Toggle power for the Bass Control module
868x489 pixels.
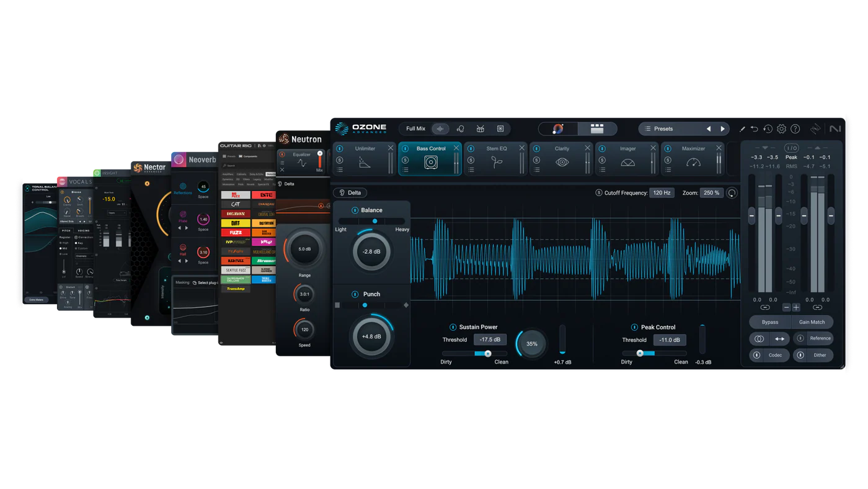tap(405, 149)
